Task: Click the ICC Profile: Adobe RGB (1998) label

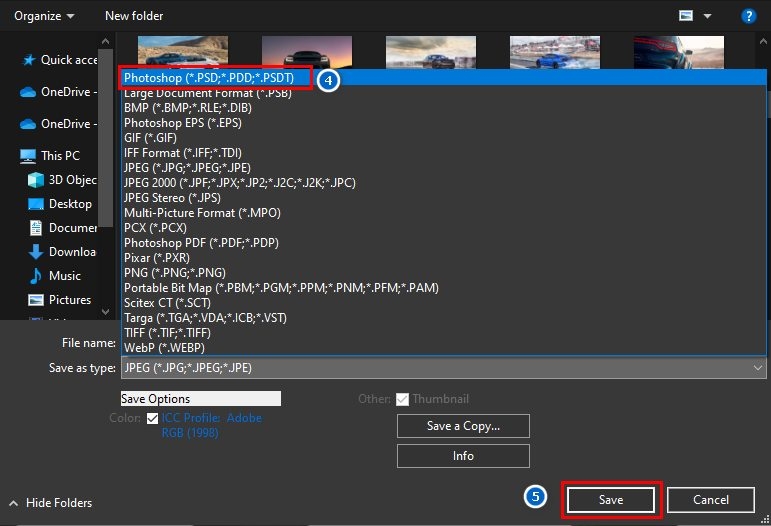Action: (x=211, y=425)
